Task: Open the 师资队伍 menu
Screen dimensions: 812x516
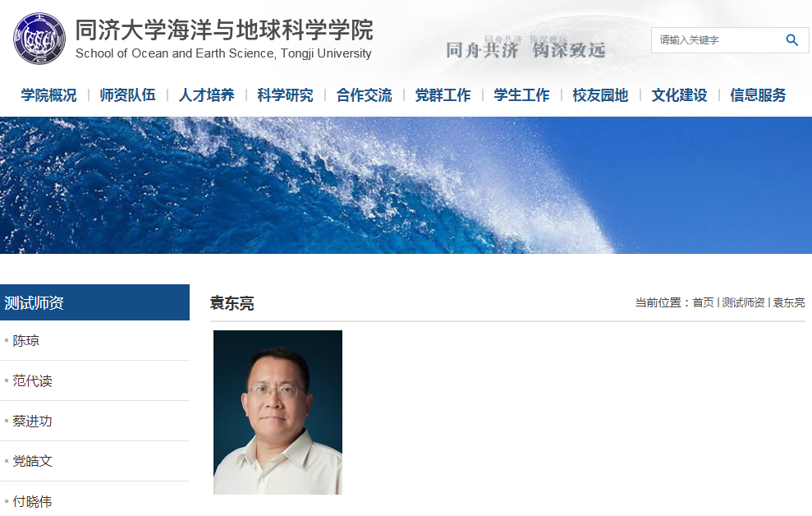Action: (x=127, y=94)
